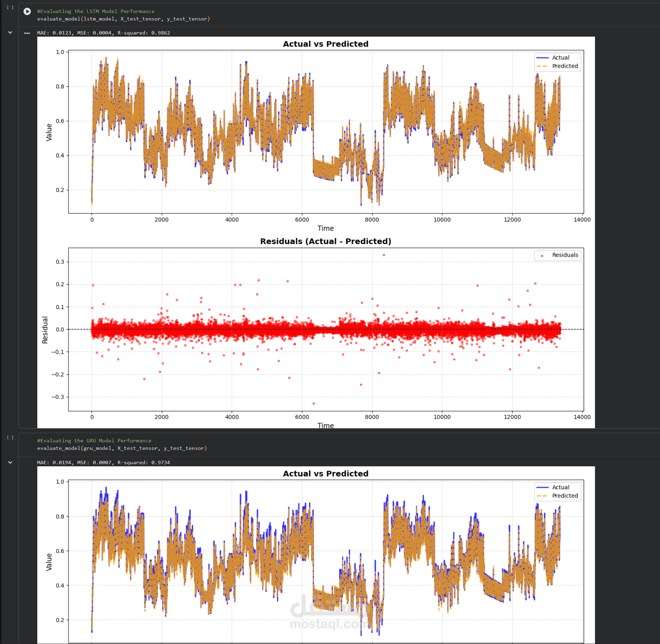Image resolution: width=660 pixels, height=644 pixels.
Task: Click the Predicted legend entry in GRU plot
Action: coord(564,496)
